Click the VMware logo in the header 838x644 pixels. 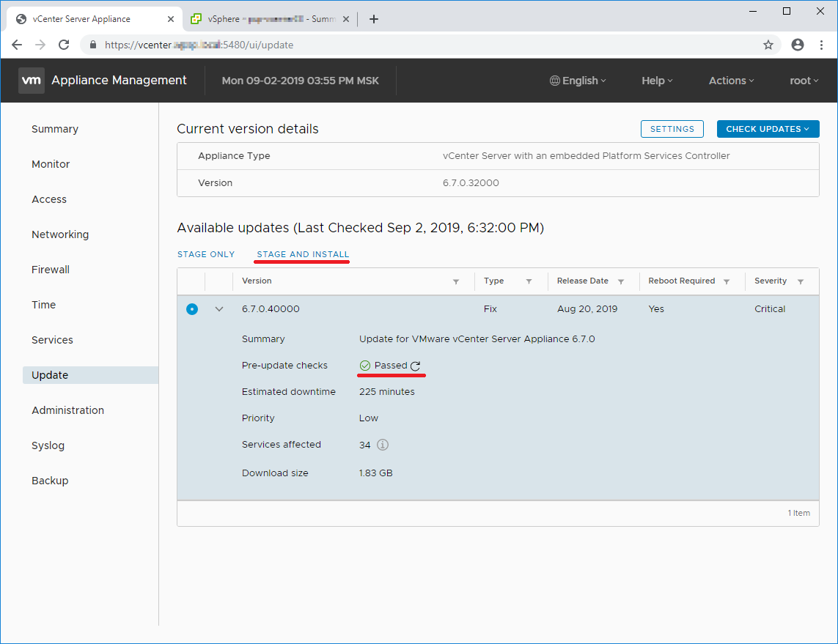[x=31, y=81]
